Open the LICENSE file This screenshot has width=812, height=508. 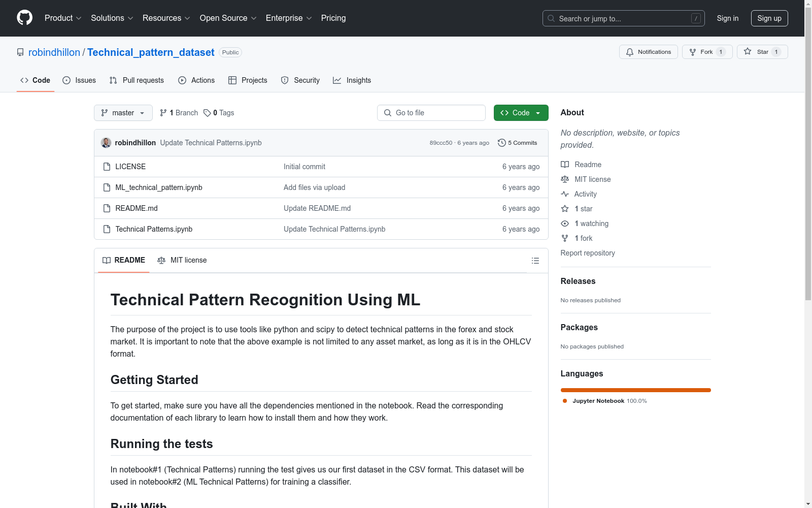tap(130, 167)
